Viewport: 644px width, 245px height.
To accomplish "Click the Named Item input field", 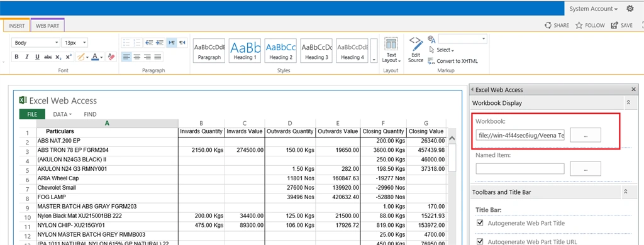I will (x=520, y=168).
